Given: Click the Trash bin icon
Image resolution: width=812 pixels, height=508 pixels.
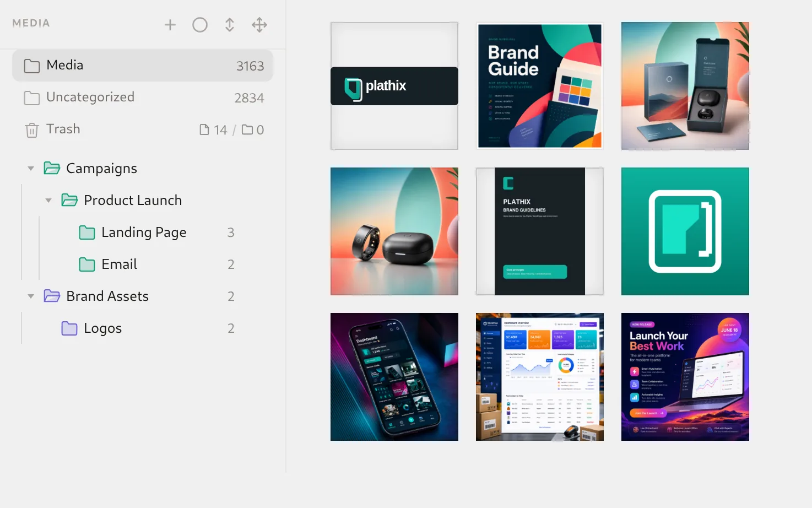Looking at the screenshot, I should click(32, 130).
